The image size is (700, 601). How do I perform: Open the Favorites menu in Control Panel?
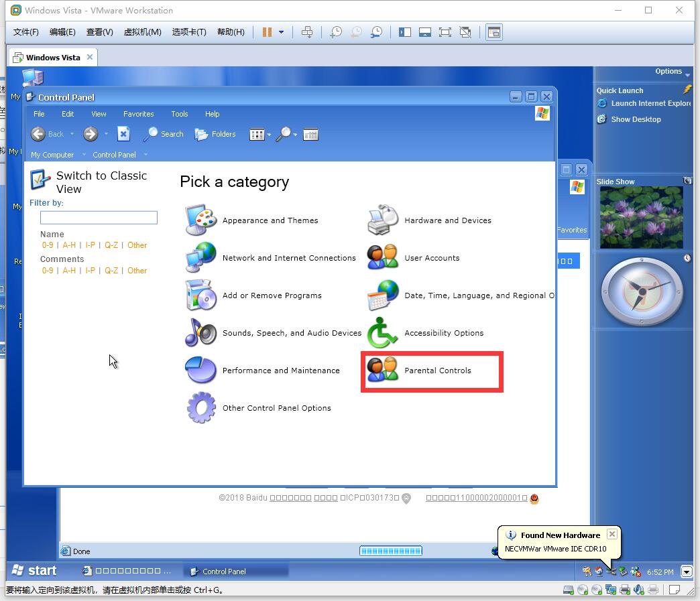pyautogui.click(x=138, y=114)
